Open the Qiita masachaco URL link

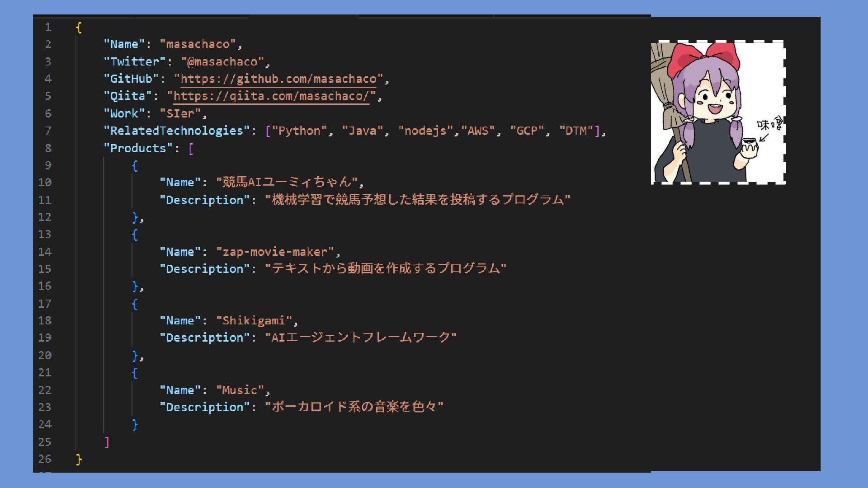tap(271, 96)
